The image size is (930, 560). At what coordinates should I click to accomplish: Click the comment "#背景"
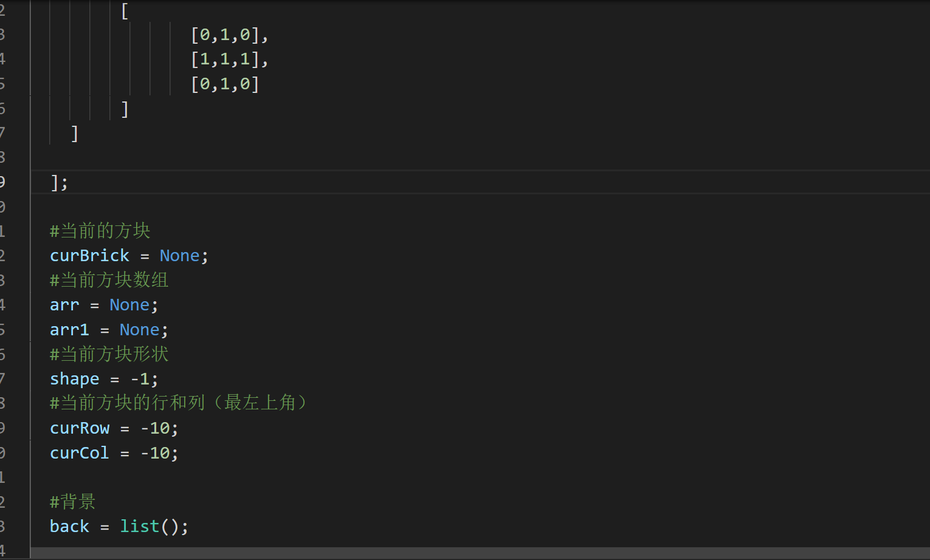tap(73, 502)
